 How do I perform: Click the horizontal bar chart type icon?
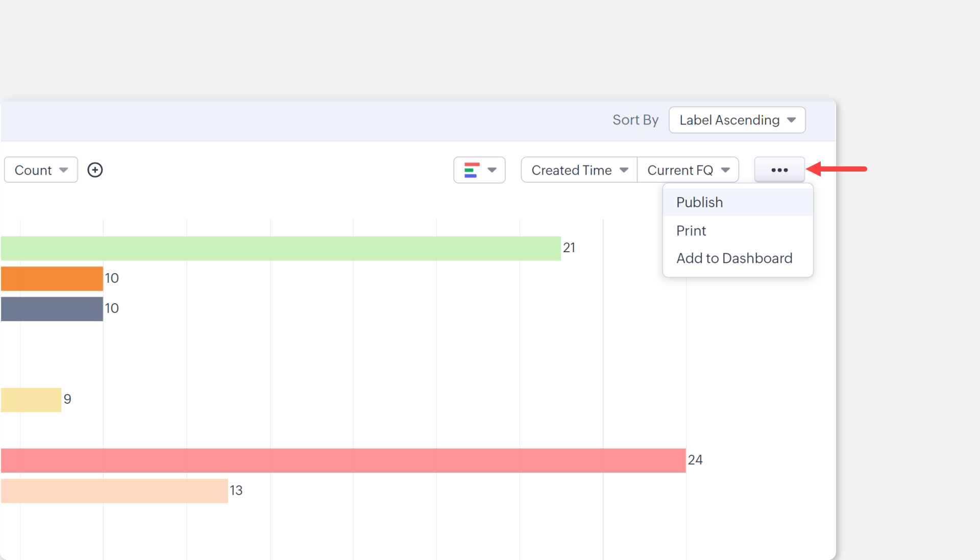pos(471,170)
